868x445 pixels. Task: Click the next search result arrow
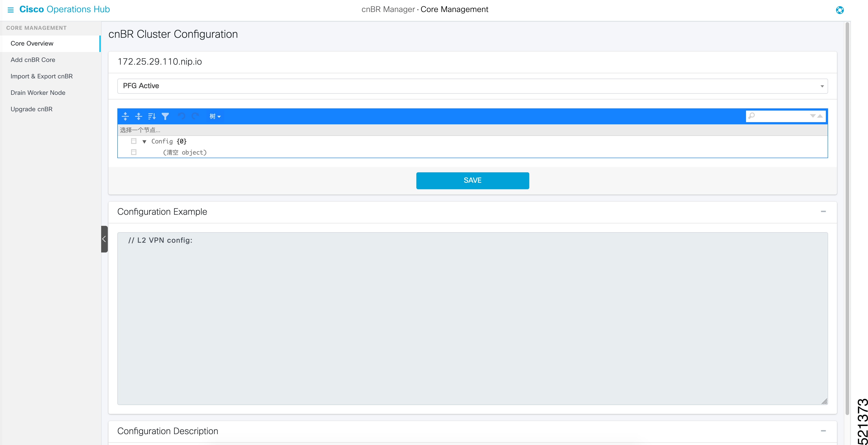tap(813, 116)
